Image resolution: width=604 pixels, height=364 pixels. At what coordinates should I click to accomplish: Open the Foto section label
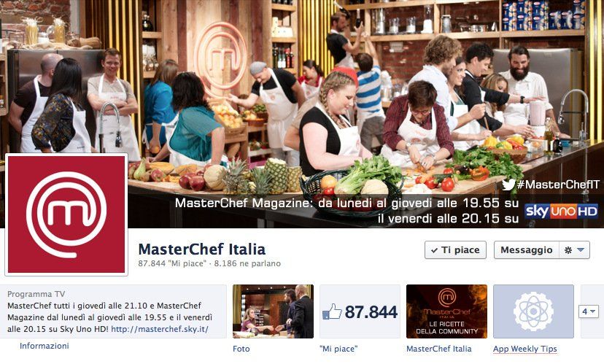click(241, 349)
